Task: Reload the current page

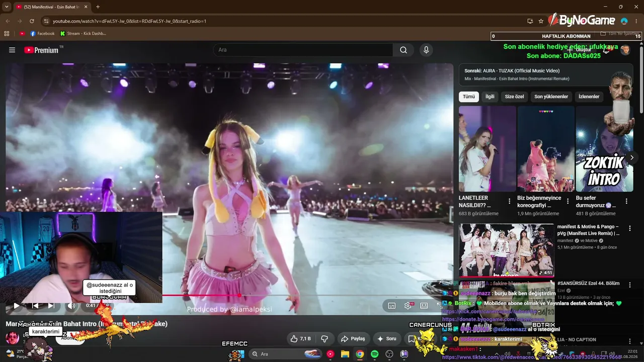Action: (32, 21)
